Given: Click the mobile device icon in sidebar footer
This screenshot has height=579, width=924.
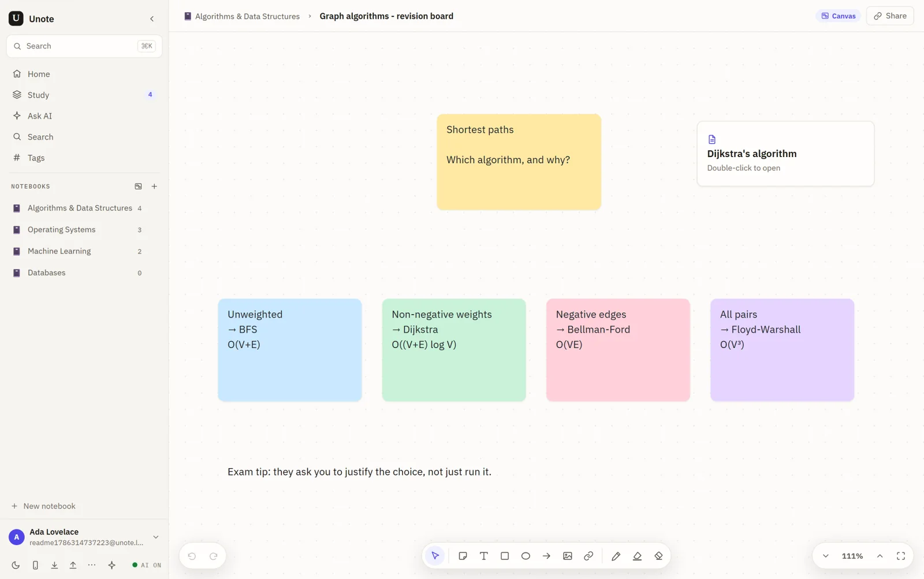Looking at the screenshot, I should coord(35,565).
